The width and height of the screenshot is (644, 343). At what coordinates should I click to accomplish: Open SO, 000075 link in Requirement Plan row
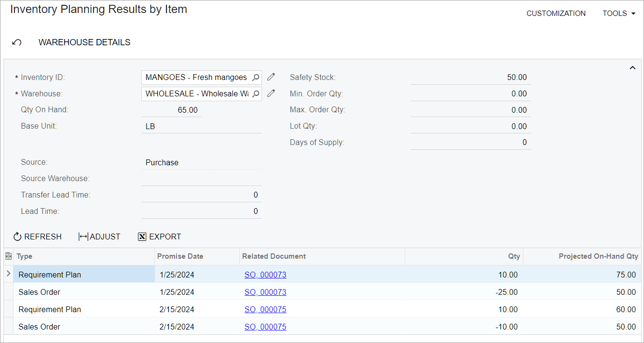(x=265, y=309)
